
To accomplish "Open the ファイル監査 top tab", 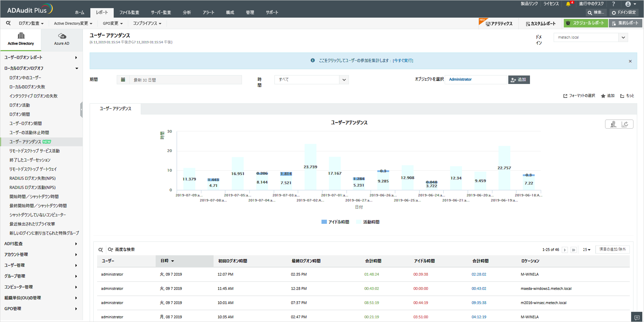I will 129,13.
